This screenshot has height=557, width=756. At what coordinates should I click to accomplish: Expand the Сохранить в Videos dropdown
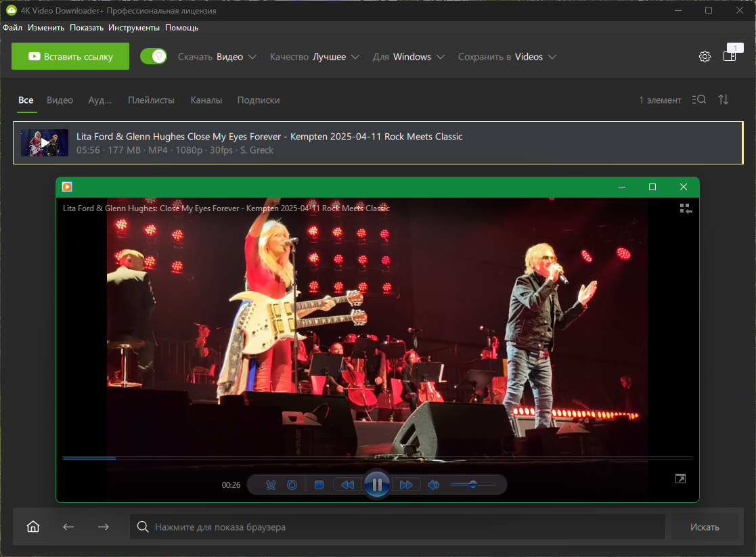(x=507, y=57)
